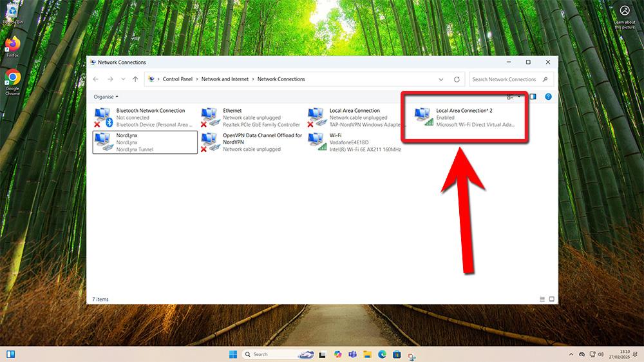Click the 'VodafoneE4E1BD' network name
This screenshot has width=644, height=362.
tap(348, 142)
